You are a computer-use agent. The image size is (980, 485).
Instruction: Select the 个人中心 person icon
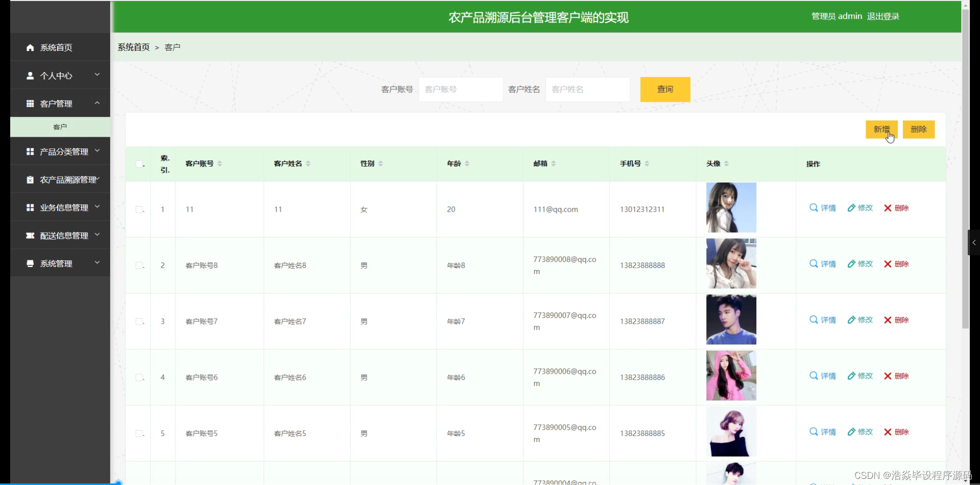point(31,75)
